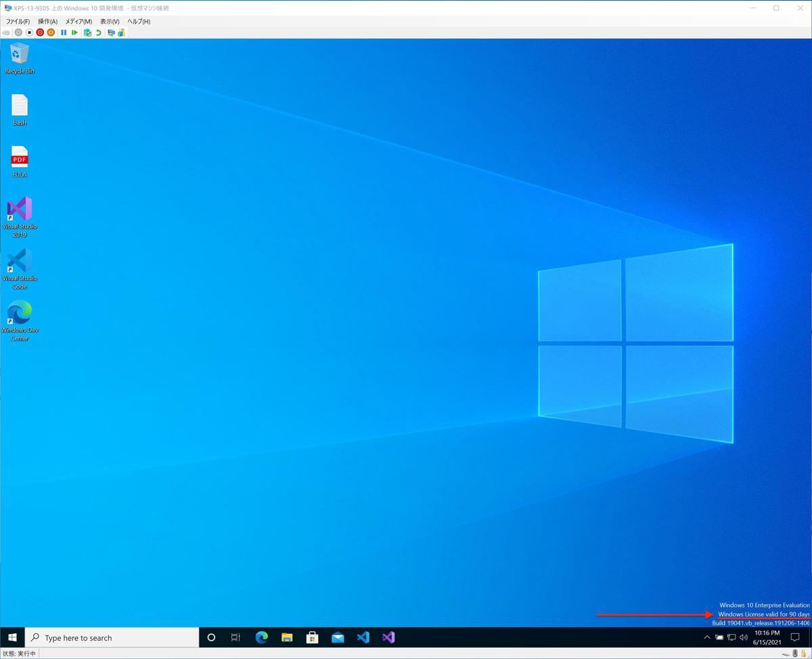
Task: Show hidden system tray icons
Action: pyautogui.click(x=707, y=637)
